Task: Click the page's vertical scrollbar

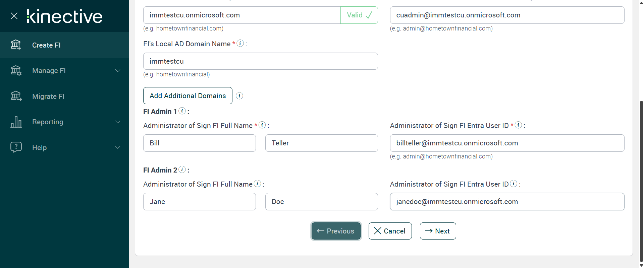Action: coord(641,181)
